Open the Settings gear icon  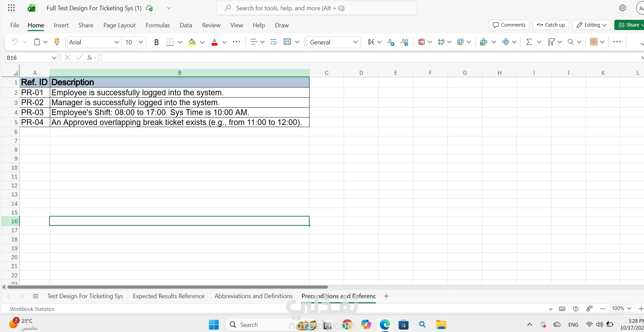622,8
